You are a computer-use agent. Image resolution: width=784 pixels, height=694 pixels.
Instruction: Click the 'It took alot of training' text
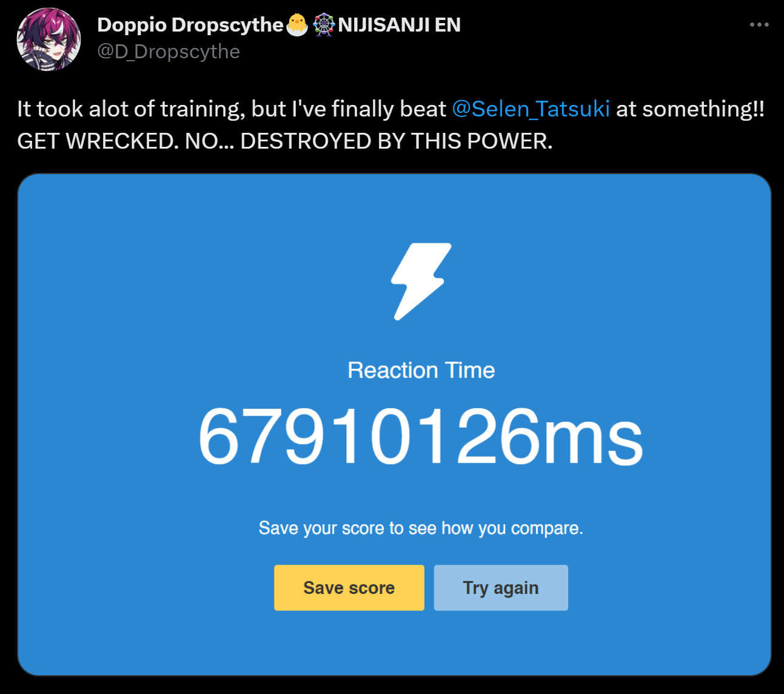(131, 109)
